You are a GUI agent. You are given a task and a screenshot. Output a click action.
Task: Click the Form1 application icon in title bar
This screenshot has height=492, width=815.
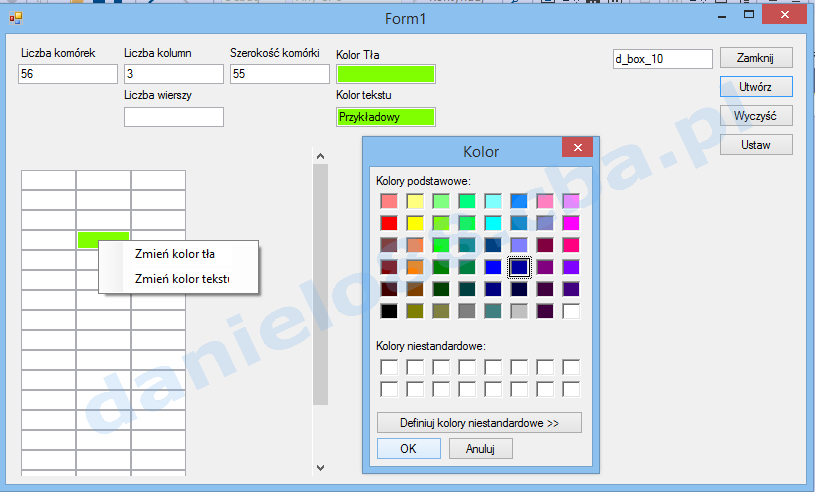tap(15, 18)
